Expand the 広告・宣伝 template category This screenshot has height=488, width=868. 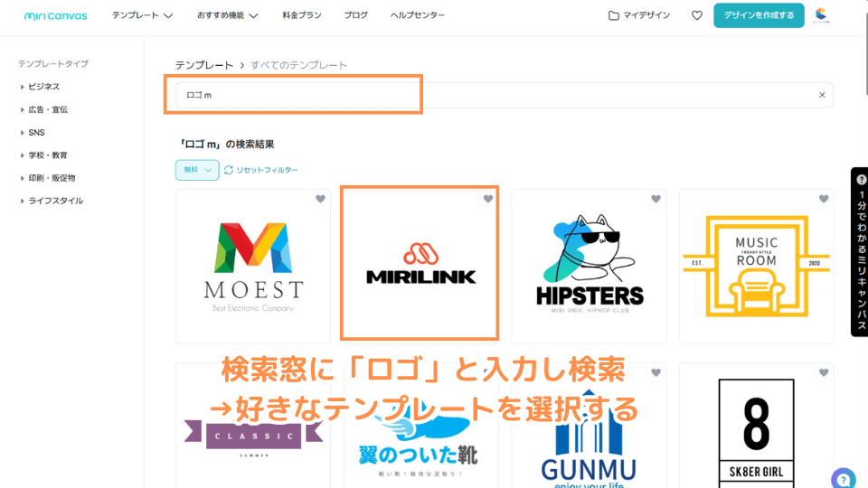point(43,109)
